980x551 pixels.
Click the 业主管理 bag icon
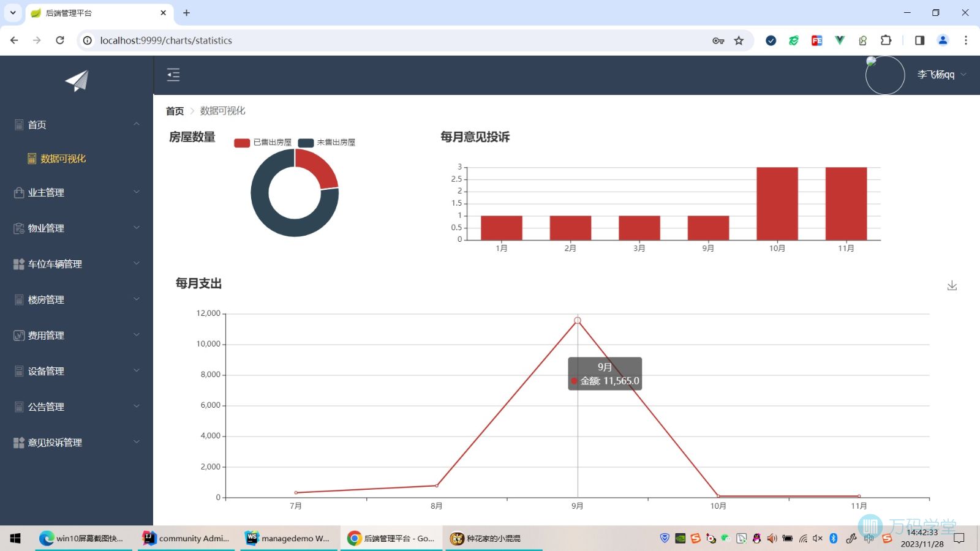click(x=19, y=192)
